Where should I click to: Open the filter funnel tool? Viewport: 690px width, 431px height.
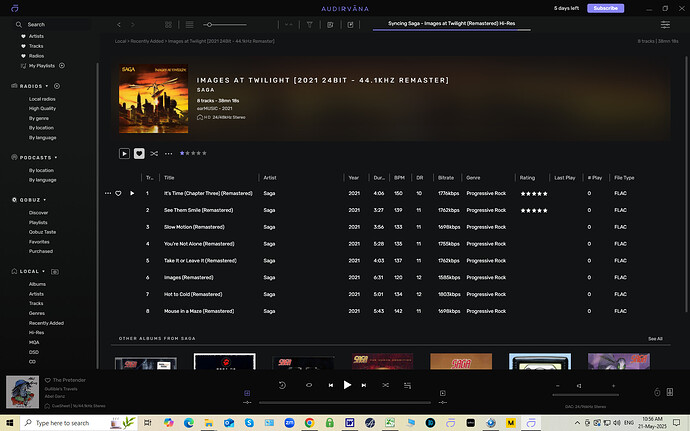(309, 25)
